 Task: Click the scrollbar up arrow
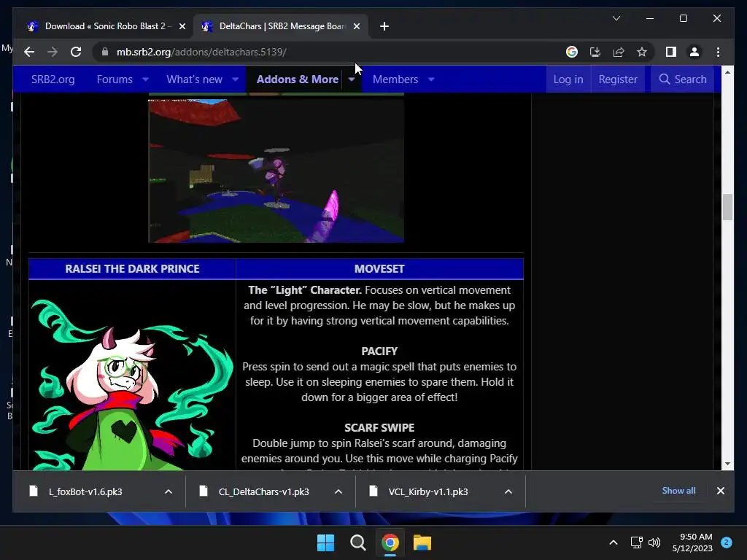[727, 73]
